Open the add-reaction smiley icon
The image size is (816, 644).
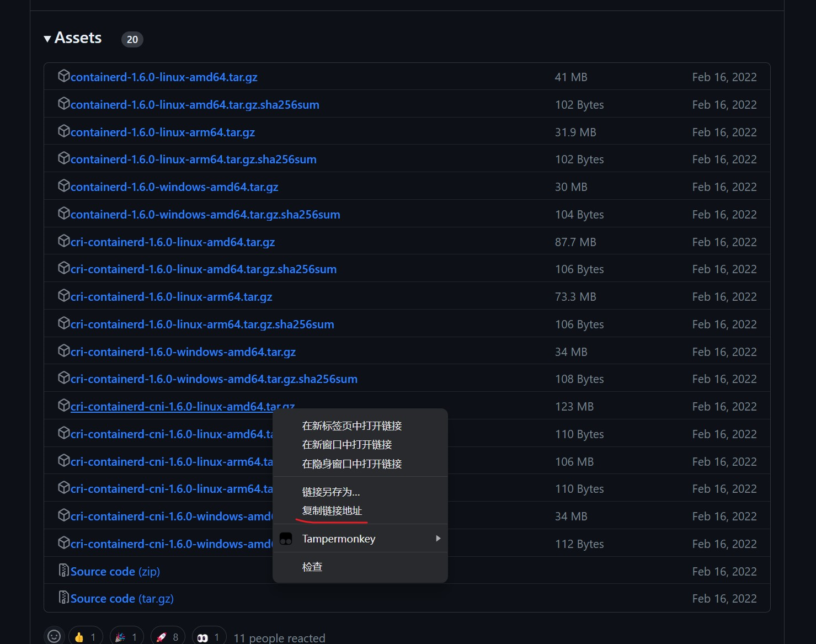54,636
